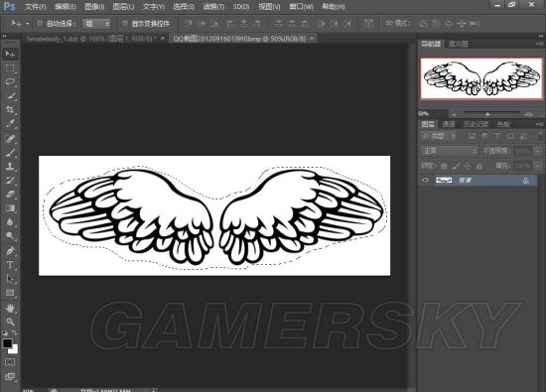Screen dimensions: 546x392
Task: Select the Crop tool
Action: 10,110
